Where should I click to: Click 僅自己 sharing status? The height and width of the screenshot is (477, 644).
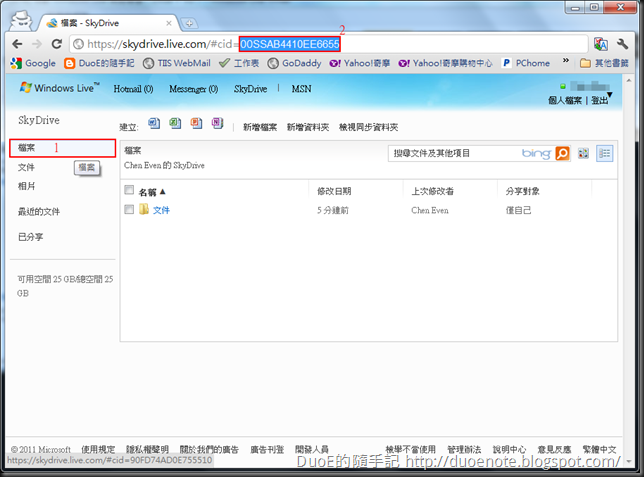click(518, 210)
